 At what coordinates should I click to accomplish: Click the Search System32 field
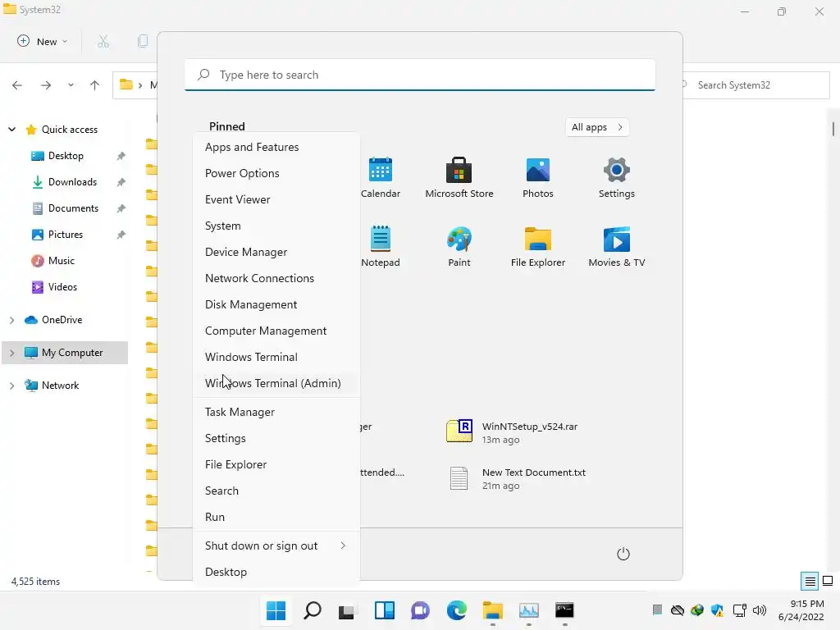pyautogui.click(x=756, y=85)
